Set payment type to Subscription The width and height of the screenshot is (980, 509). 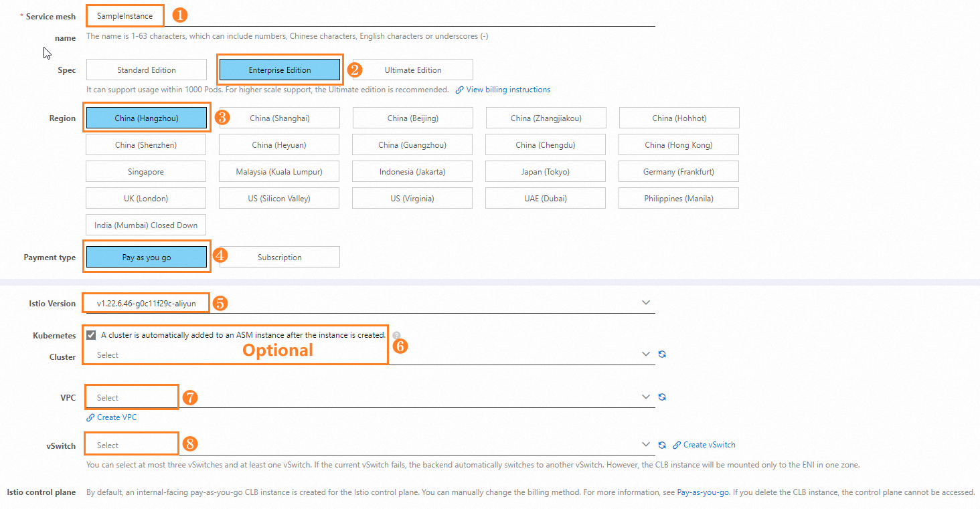280,258
